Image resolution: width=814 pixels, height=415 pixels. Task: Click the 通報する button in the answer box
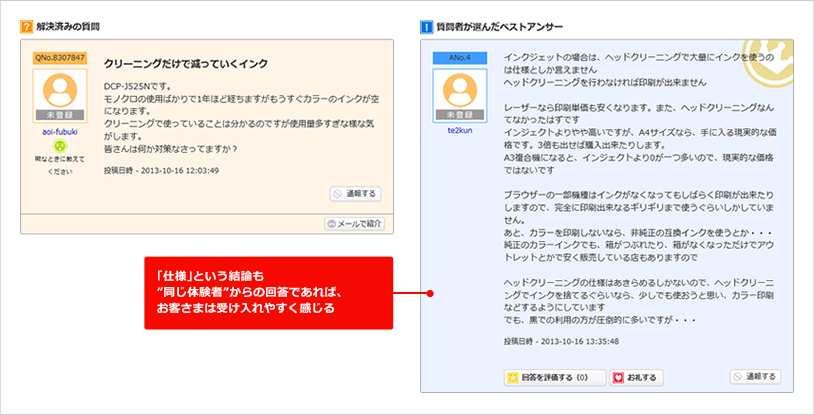point(755,377)
